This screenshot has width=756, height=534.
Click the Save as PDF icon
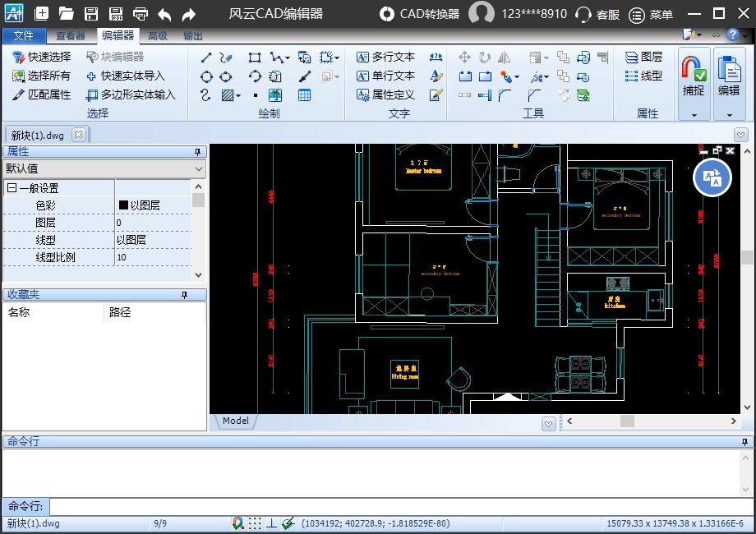[x=116, y=13]
